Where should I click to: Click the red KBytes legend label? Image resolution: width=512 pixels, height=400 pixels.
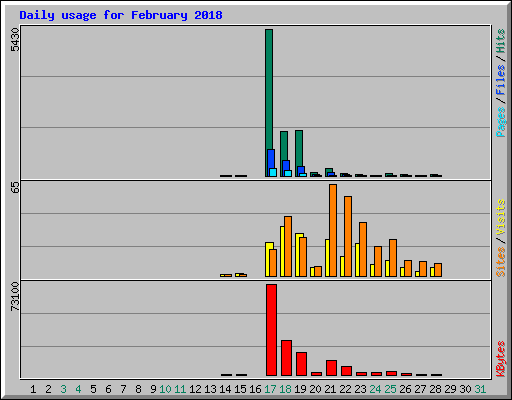[x=500, y=359]
